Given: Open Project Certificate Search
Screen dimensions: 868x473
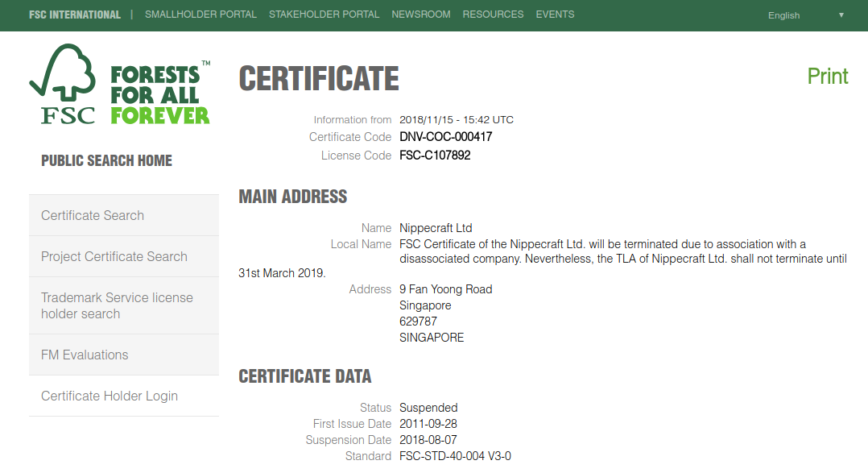Looking at the screenshot, I should (x=114, y=256).
